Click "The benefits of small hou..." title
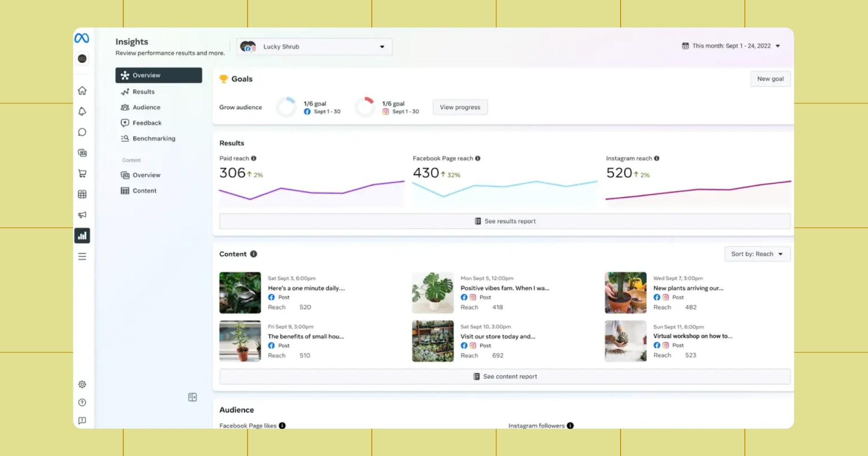This screenshot has height=456, width=868. 306,336
